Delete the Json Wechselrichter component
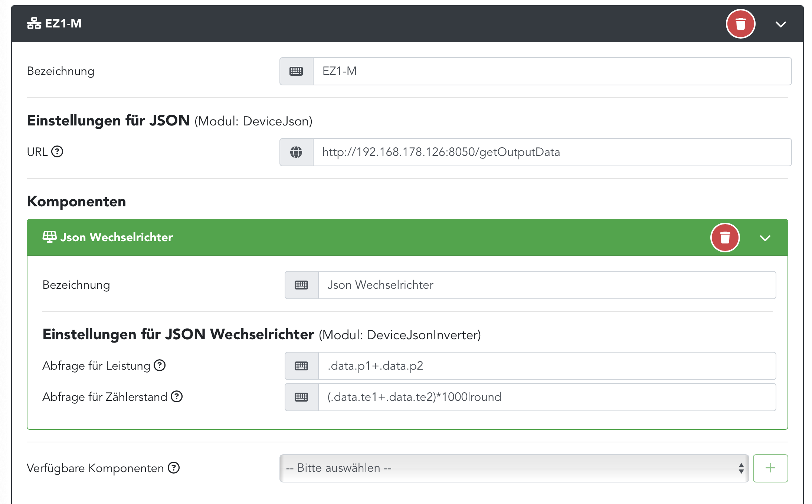 [x=725, y=238]
